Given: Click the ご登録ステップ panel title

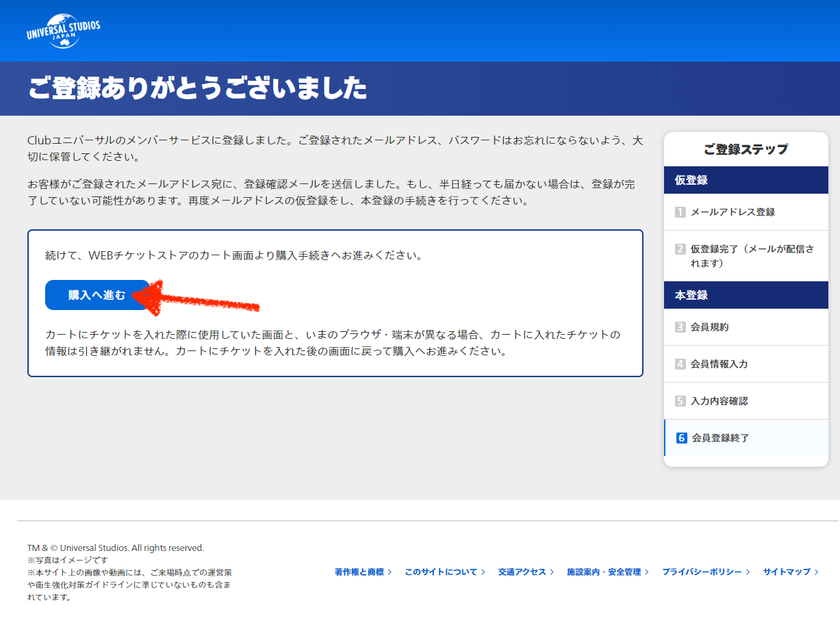Looking at the screenshot, I should point(746,149).
